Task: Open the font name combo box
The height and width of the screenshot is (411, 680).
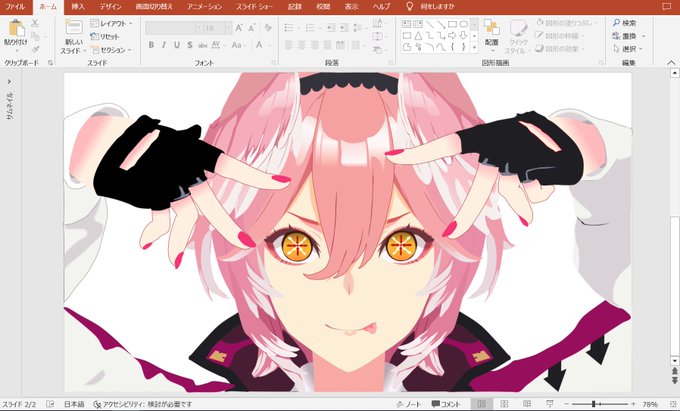Action: pos(173,28)
